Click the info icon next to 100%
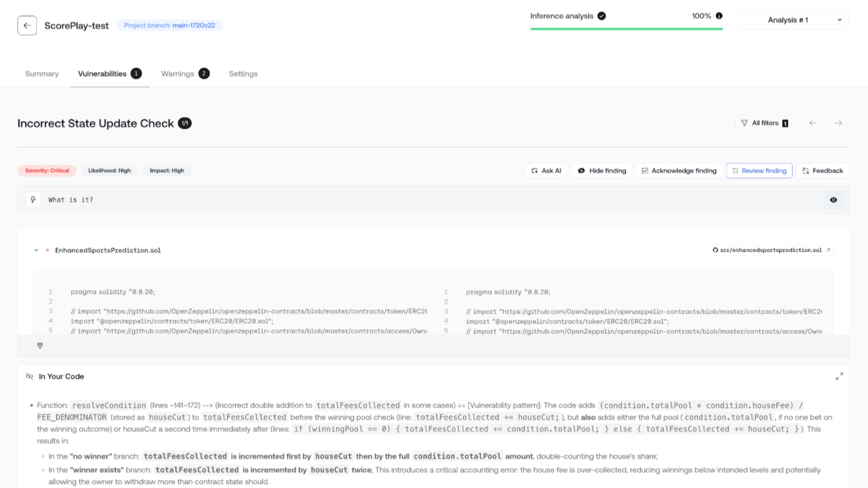 [719, 16]
